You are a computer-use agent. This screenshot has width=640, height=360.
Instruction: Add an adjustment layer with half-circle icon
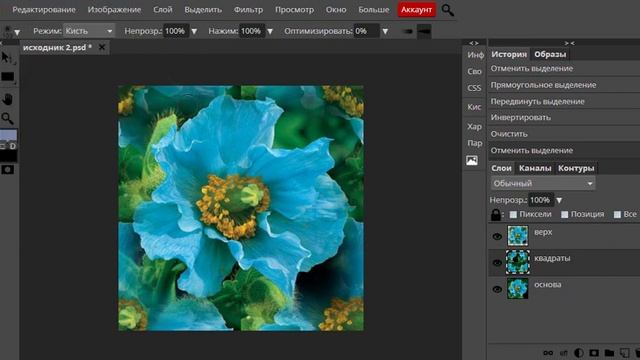click(578, 353)
